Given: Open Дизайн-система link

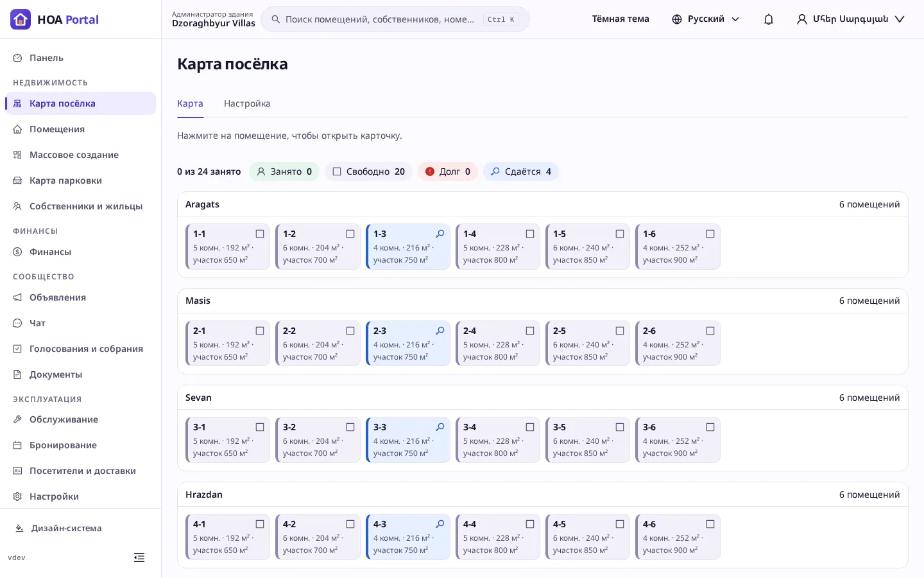Looking at the screenshot, I should (66, 528).
